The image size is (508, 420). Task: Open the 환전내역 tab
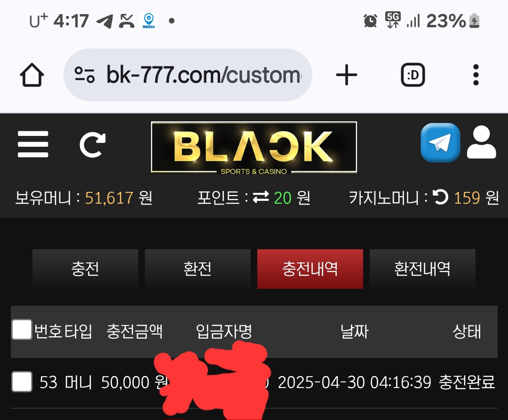pyautogui.click(x=422, y=269)
